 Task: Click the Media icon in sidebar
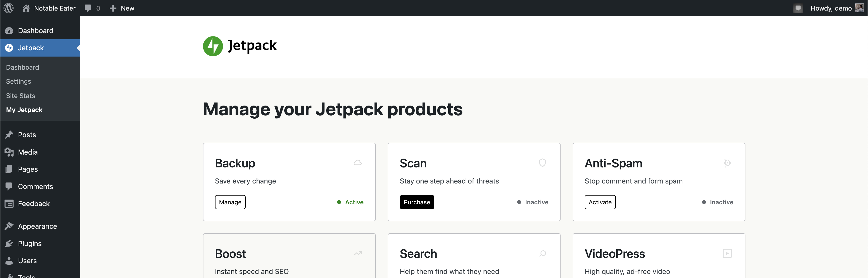pos(9,152)
